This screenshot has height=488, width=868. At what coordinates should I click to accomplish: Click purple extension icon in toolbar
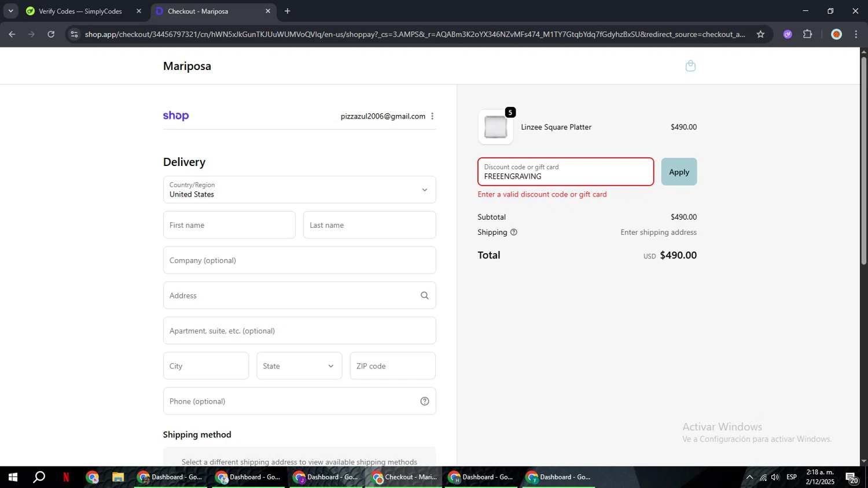tap(788, 34)
